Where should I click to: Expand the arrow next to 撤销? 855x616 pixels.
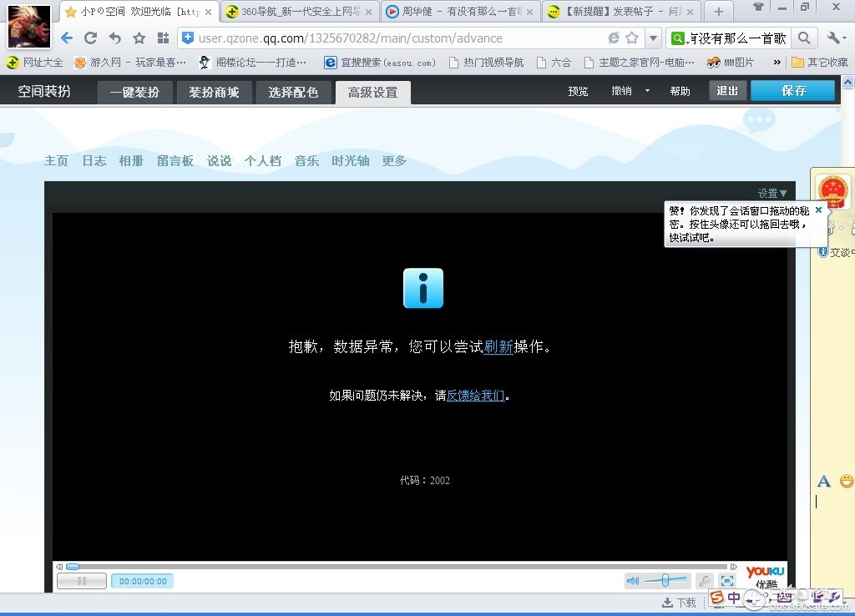point(647,91)
